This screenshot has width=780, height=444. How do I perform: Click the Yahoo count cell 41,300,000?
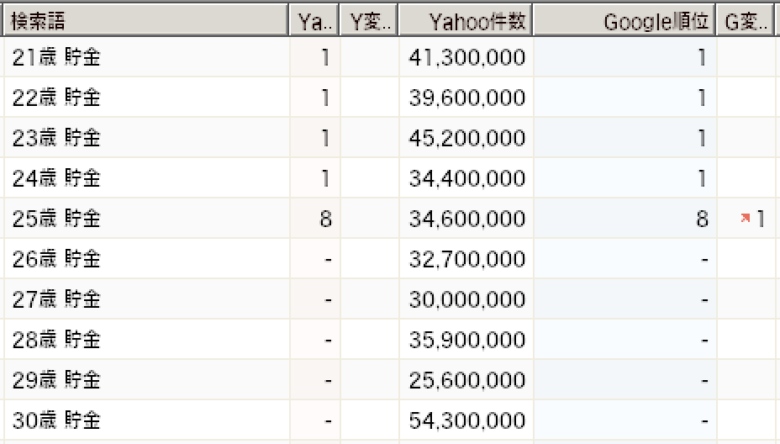(466, 57)
